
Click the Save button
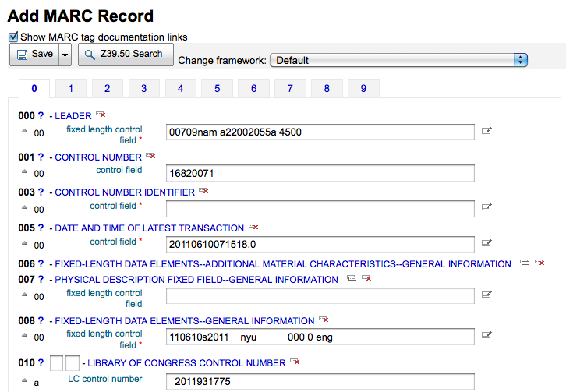[x=34, y=54]
